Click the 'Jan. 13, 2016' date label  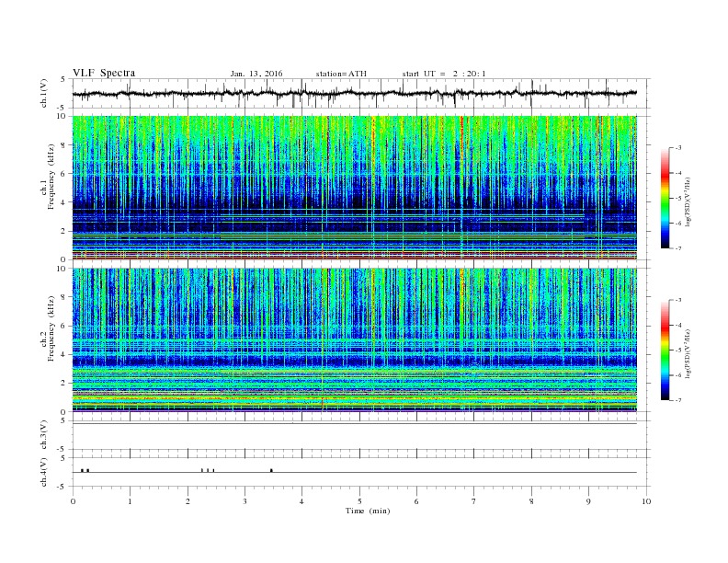point(256,74)
